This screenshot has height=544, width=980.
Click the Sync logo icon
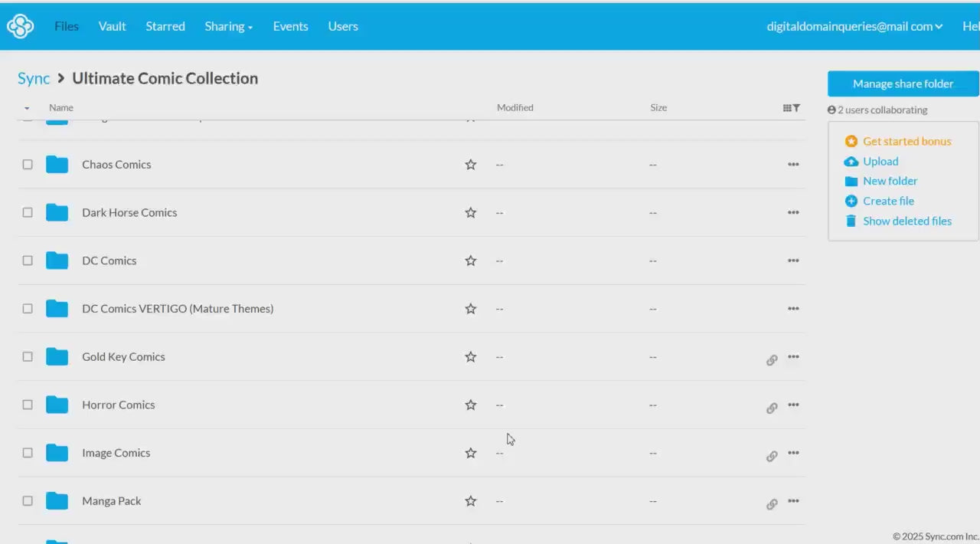click(x=20, y=26)
